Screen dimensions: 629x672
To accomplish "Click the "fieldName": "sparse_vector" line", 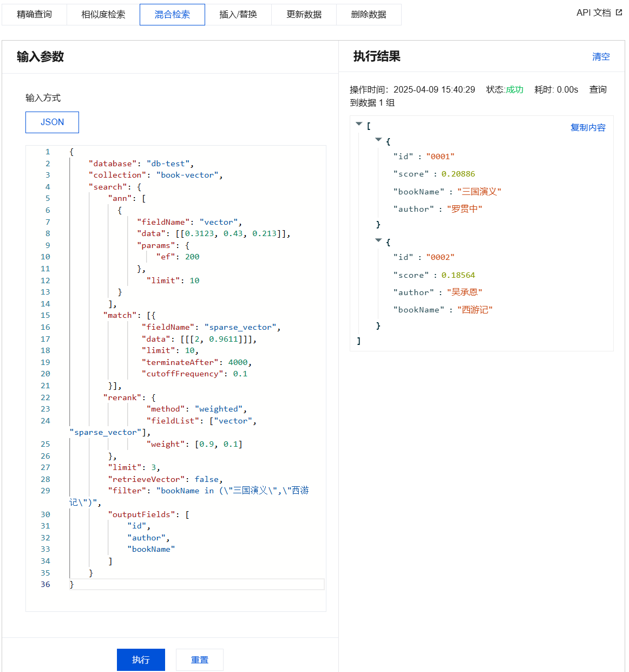I will coord(211,327).
